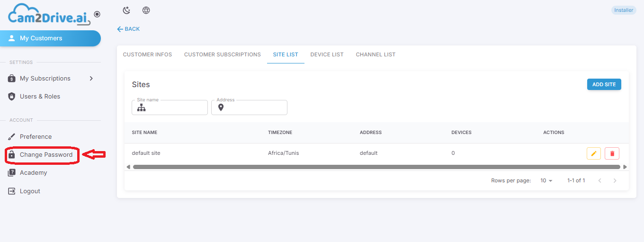Expand My Subscriptions chevron
The height and width of the screenshot is (242, 644).
click(91, 79)
